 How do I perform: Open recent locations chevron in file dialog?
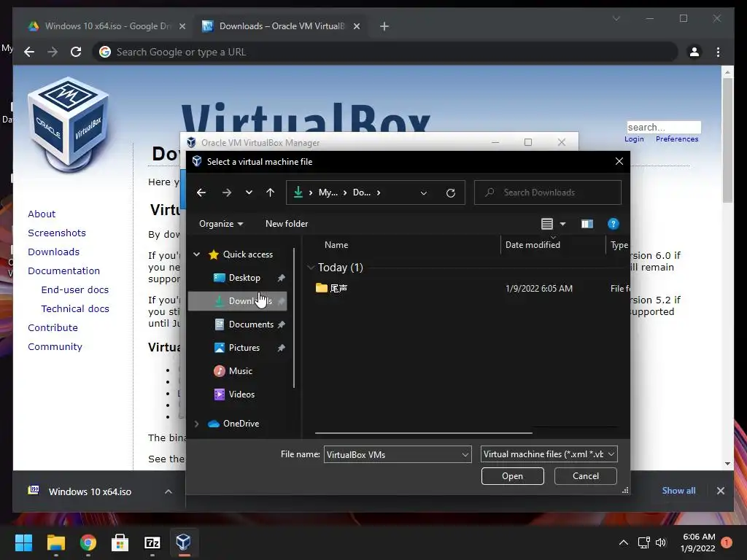(x=249, y=192)
